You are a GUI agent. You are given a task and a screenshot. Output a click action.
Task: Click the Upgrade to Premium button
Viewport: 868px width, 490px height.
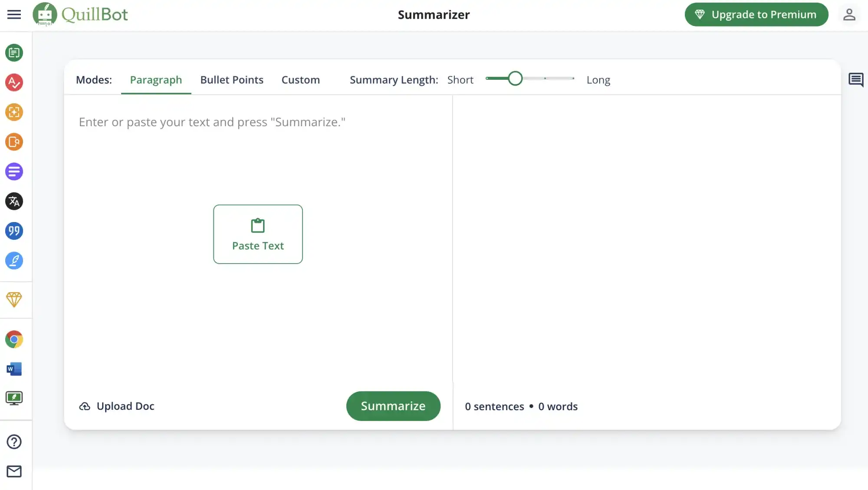[x=756, y=14]
